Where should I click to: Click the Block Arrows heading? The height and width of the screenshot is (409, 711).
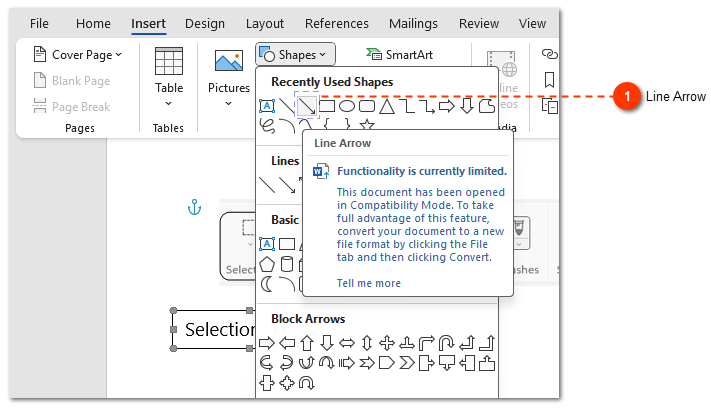(308, 319)
